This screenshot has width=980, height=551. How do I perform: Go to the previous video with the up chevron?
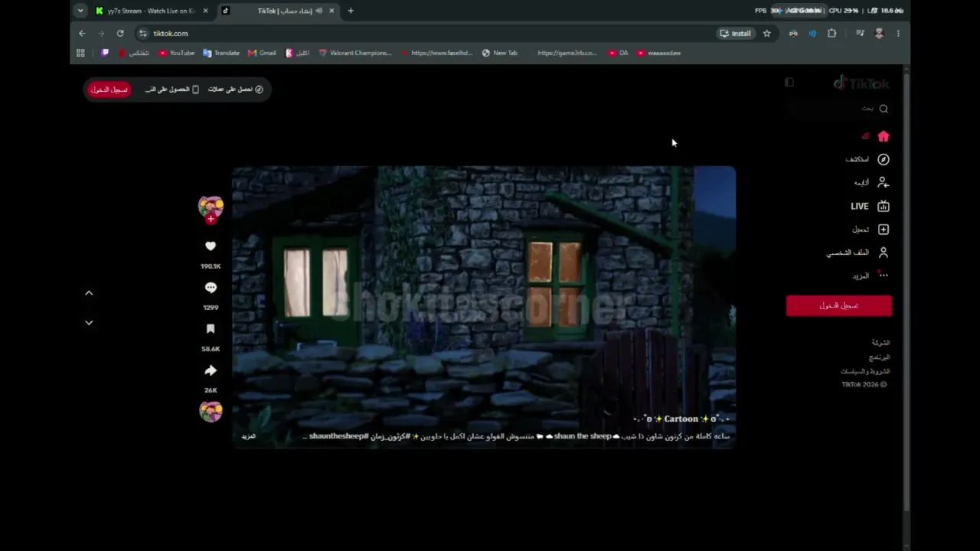[x=89, y=293]
